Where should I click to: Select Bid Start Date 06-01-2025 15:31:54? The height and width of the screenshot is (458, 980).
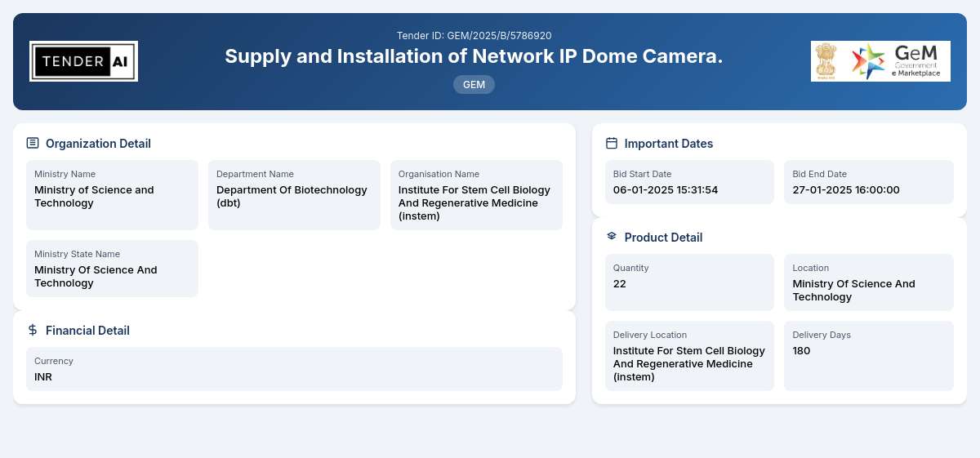tap(666, 190)
